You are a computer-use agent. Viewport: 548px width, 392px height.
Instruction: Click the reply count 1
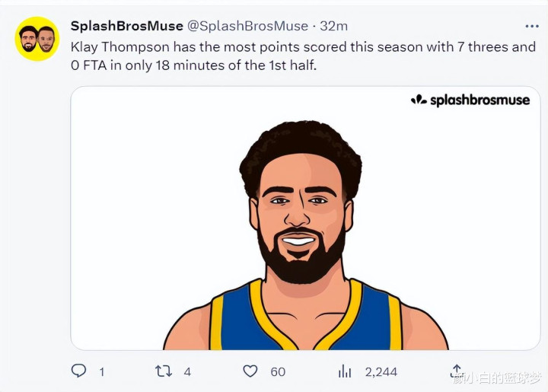click(102, 371)
